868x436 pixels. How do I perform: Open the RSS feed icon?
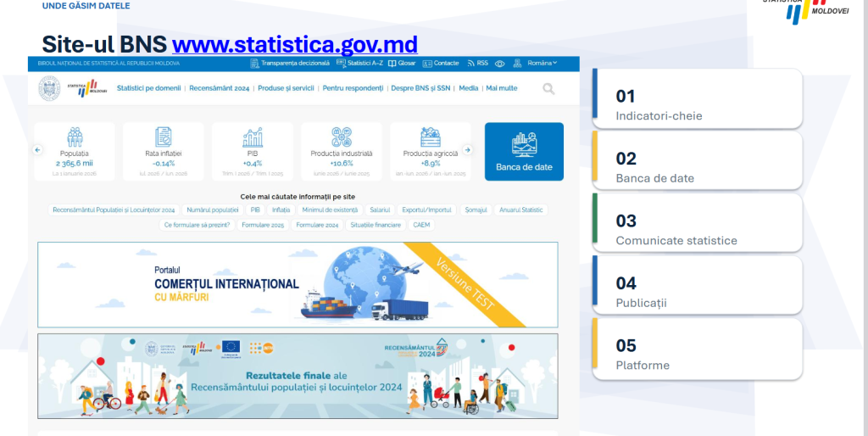click(x=471, y=63)
